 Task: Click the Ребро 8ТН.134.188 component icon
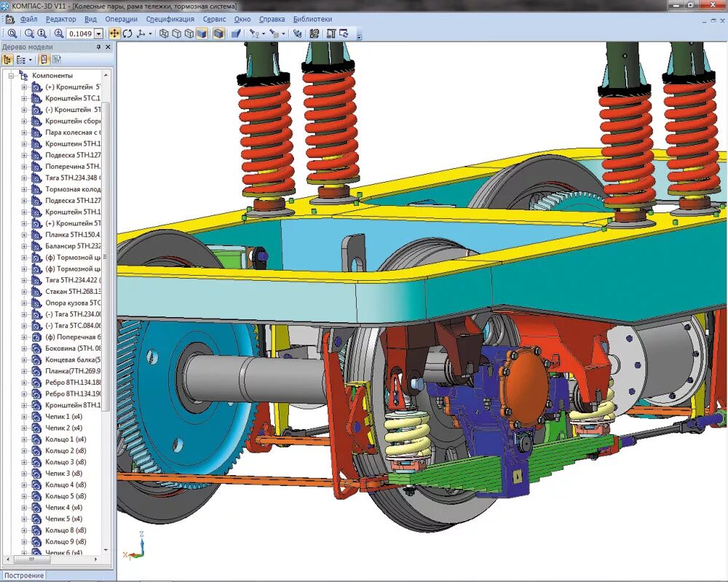[x=36, y=383]
